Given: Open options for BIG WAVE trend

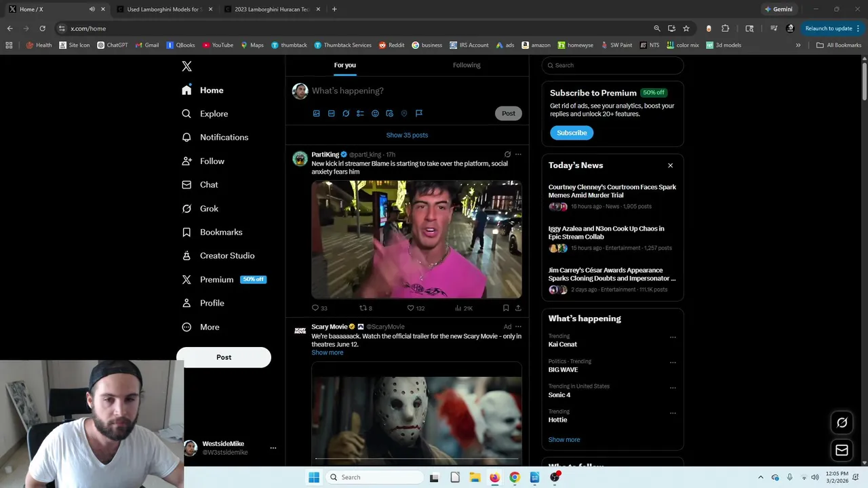Looking at the screenshot, I should tap(673, 362).
